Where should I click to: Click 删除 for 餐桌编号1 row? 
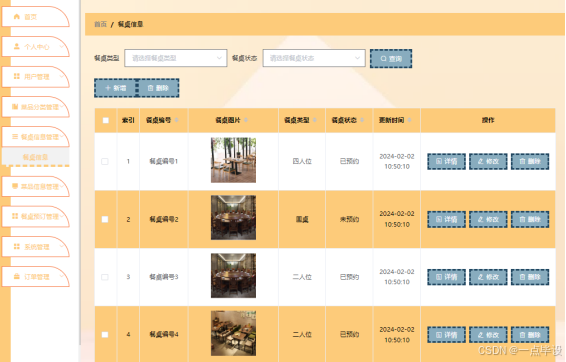(x=530, y=161)
